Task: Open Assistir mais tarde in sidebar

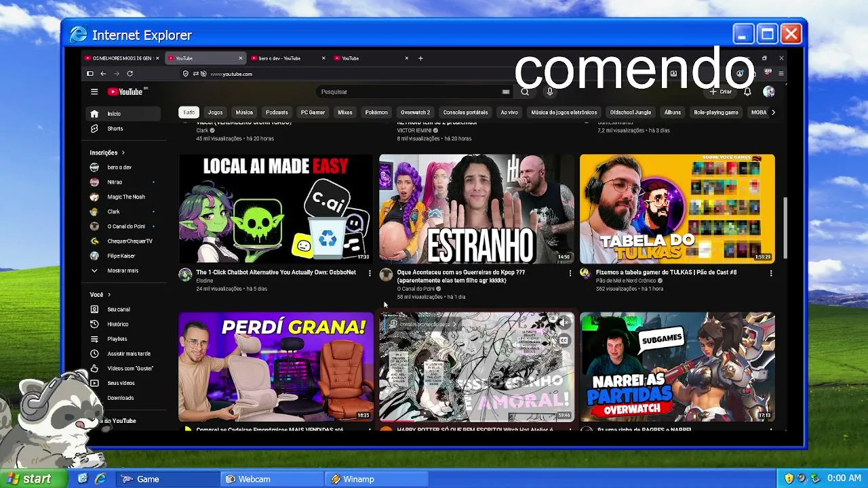Action: 123,354
